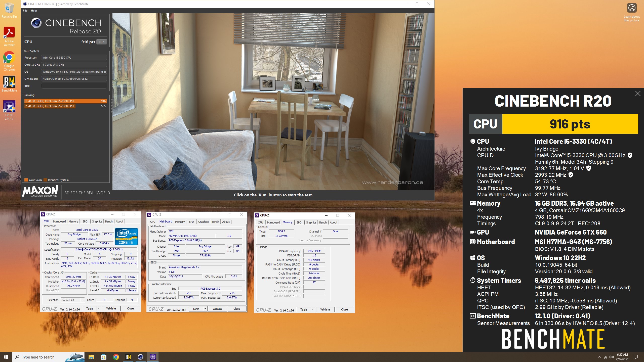Select ranking entry with score 916
Screen dimensions: 644x362
click(x=65, y=101)
